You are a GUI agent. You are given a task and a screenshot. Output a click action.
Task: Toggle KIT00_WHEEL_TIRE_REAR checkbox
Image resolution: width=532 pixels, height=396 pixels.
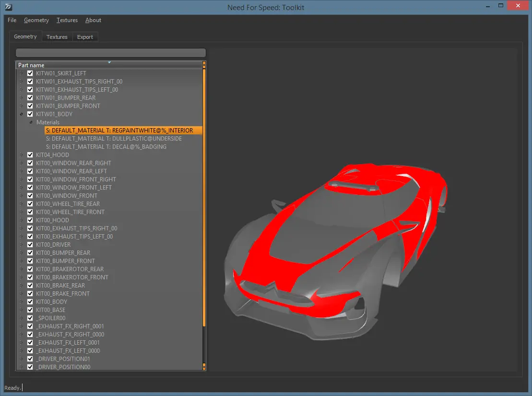pos(30,204)
